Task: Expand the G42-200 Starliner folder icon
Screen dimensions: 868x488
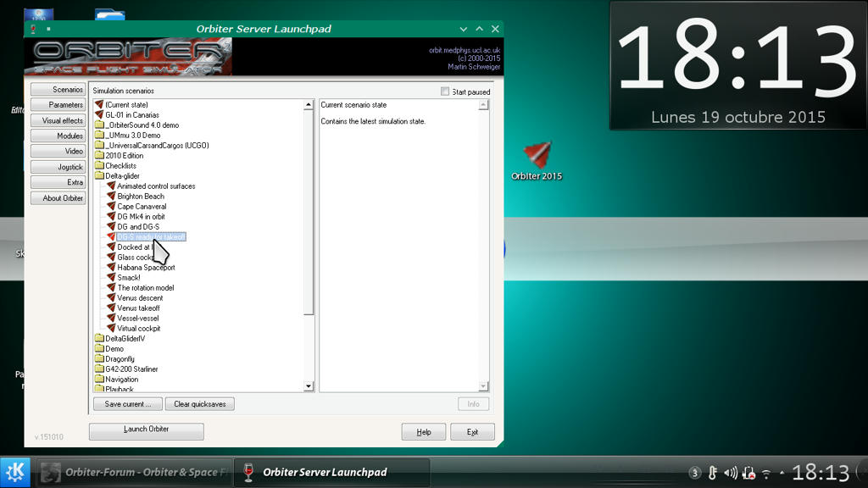Action: (x=99, y=369)
